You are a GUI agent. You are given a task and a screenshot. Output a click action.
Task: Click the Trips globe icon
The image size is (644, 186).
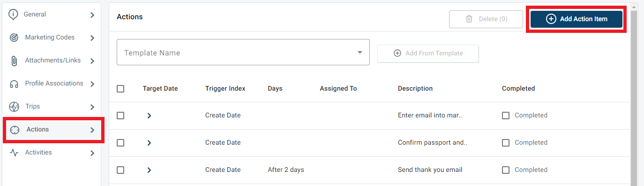point(14,107)
